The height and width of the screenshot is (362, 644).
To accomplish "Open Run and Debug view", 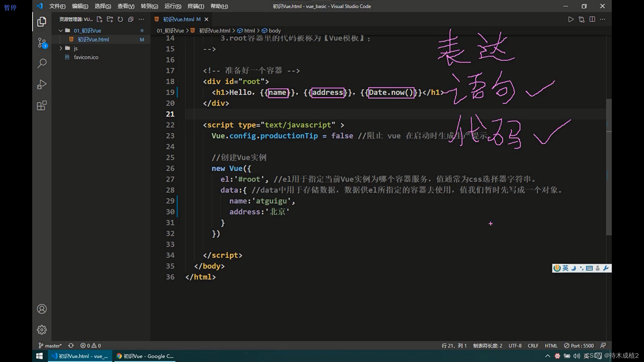I will (x=42, y=84).
